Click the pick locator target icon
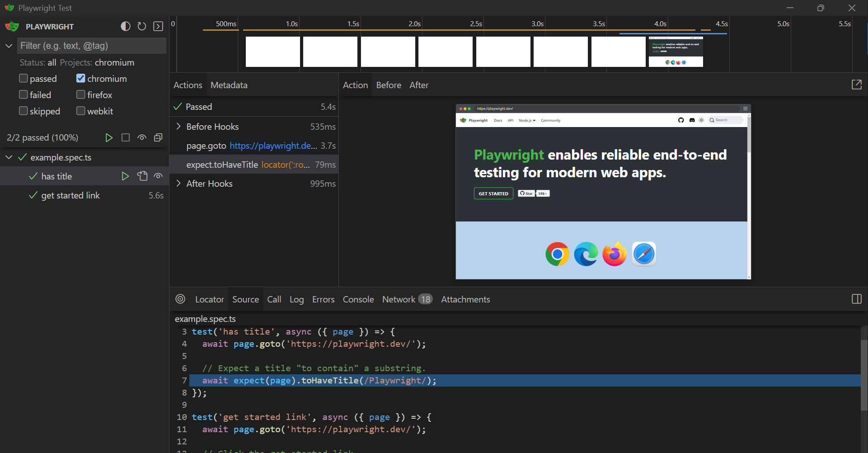The width and height of the screenshot is (868, 453). point(180,299)
